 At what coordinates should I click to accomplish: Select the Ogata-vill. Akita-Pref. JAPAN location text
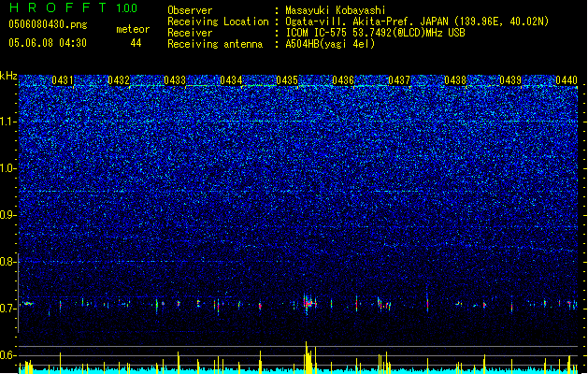[x=417, y=22]
